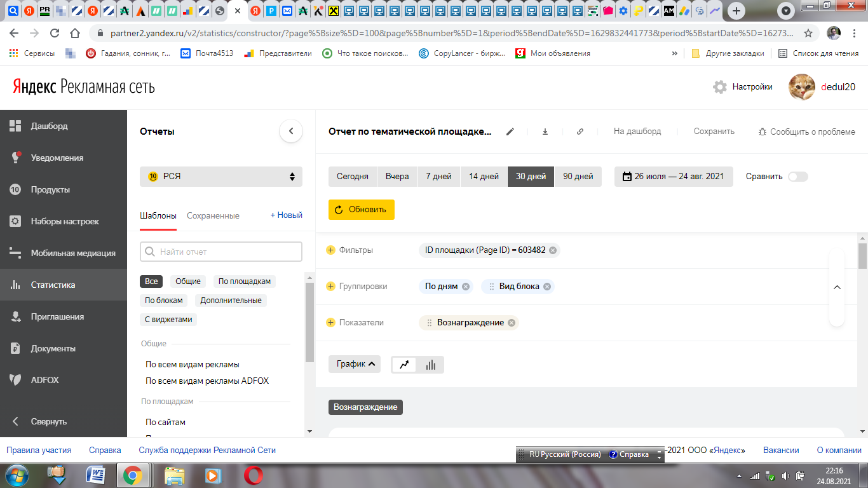
Task: Open Мобильная медиация section
Action: click(x=64, y=253)
